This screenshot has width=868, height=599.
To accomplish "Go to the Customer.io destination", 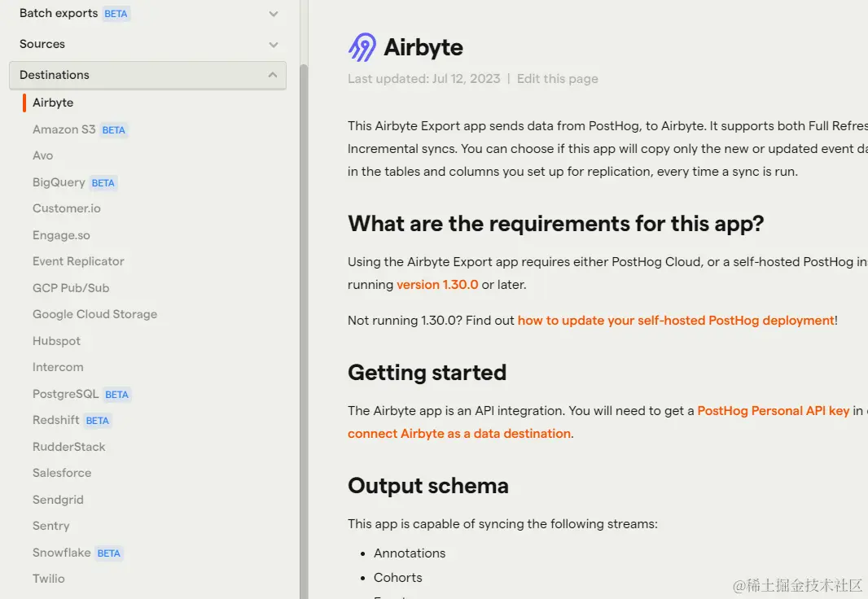I will (x=67, y=208).
